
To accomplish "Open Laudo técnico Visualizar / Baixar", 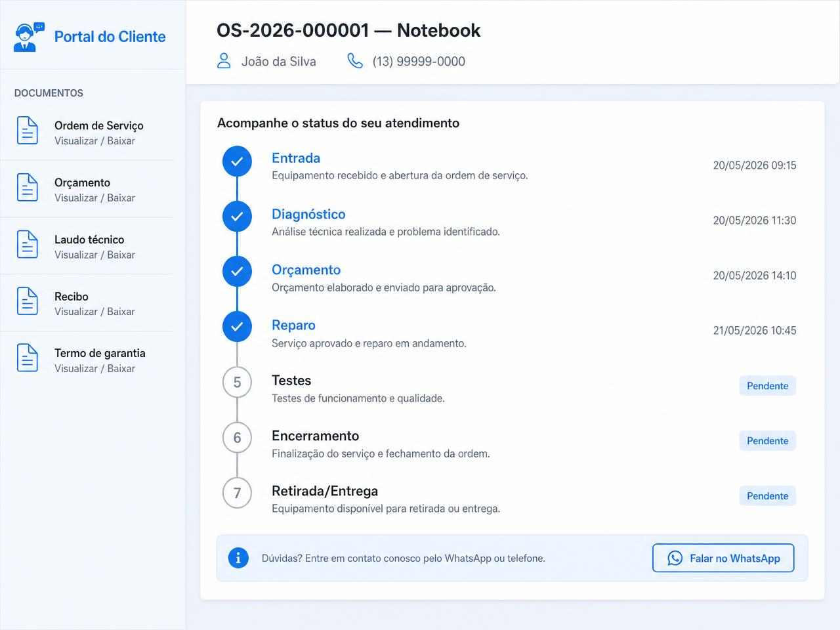I will click(x=94, y=255).
